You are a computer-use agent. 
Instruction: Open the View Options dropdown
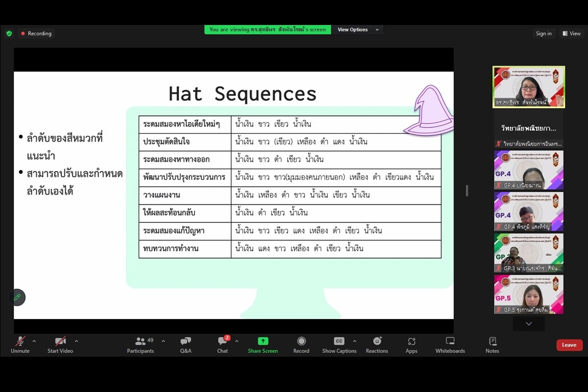(x=358, y=30)
